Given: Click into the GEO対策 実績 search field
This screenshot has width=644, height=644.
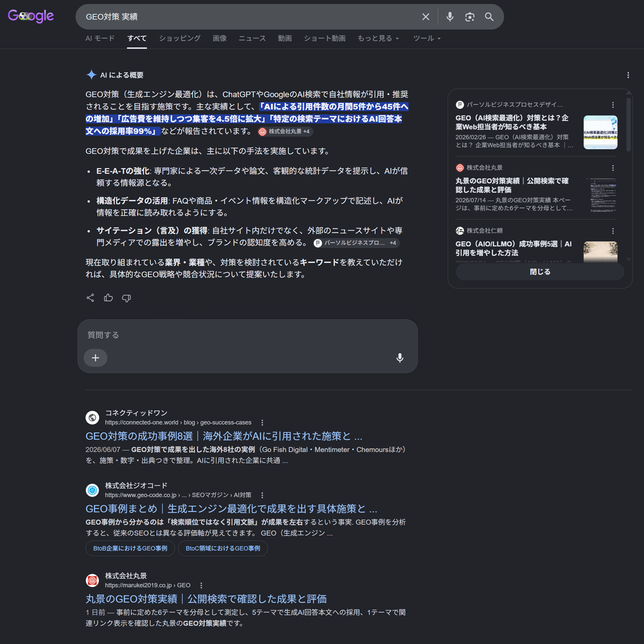Looking at the screenshot, I should [249, 17].
